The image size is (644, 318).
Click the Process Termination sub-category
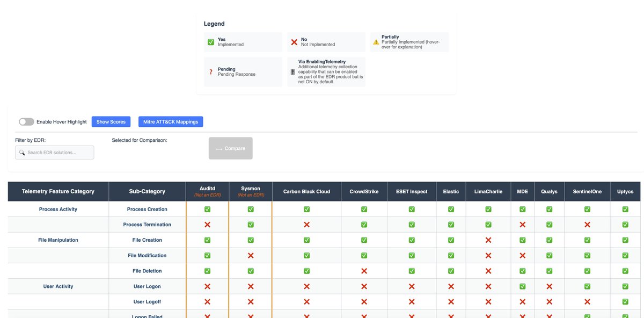[147, 225]
